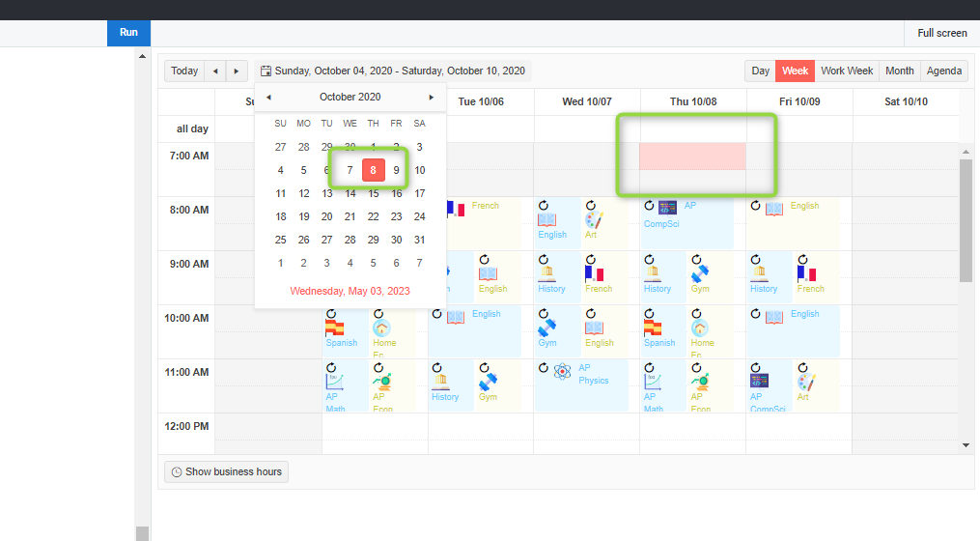The width and height of the screenshot is (980, 541).
Task: Click the French flag icon on Friday 9 AM
Action: (806, 274)
